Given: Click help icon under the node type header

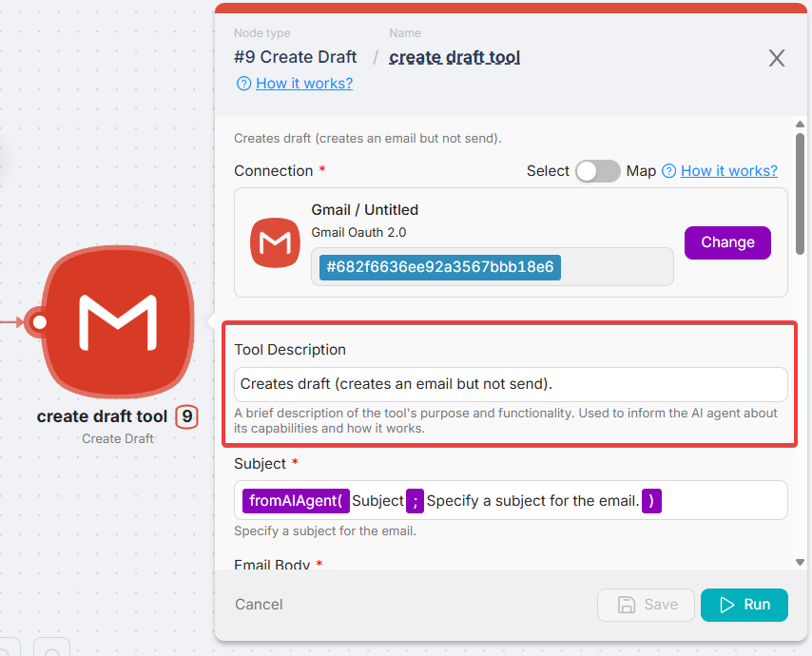Looking at the screenshot, I should click(243, 84).
